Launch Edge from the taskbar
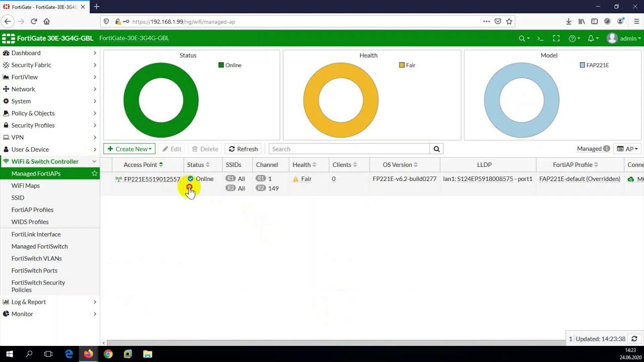644x362 pixels. (69, 354)
